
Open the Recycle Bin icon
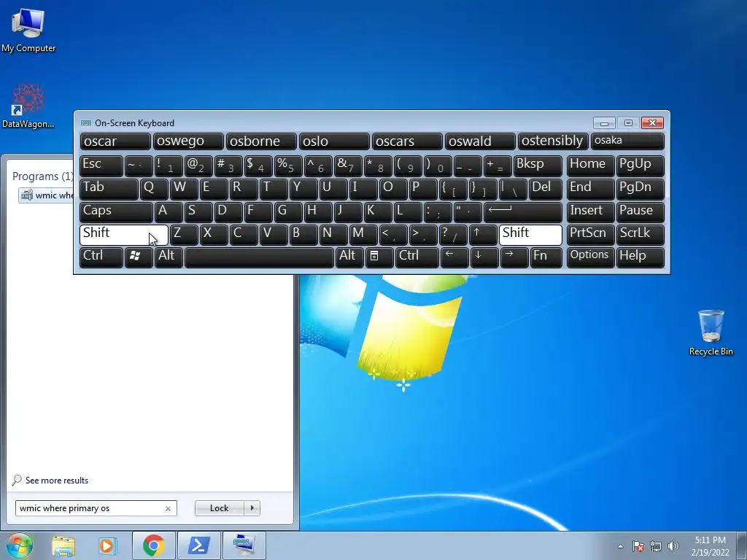(711, 332)
